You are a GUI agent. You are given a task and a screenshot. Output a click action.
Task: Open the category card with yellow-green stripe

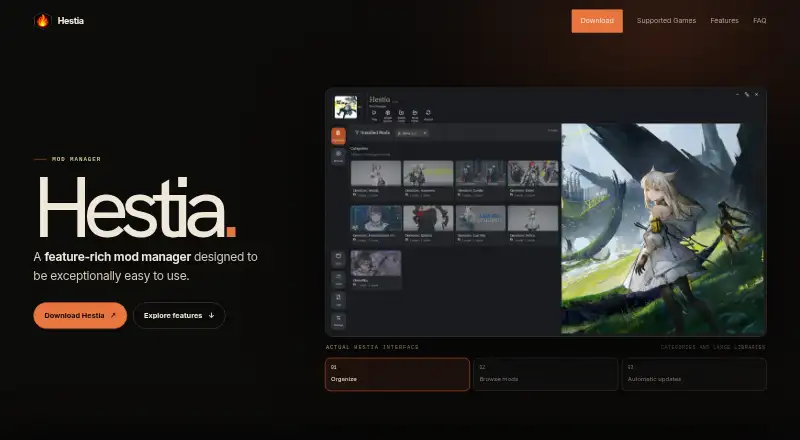(428, 179)
